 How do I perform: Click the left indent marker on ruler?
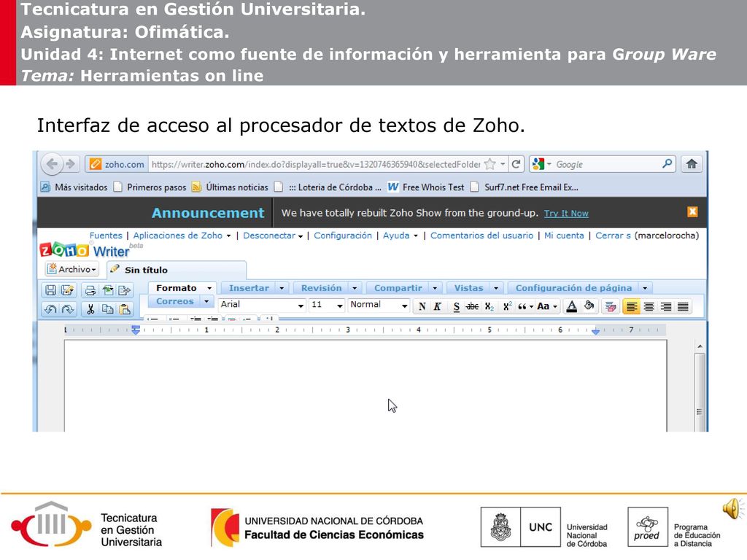coord(136,330)
